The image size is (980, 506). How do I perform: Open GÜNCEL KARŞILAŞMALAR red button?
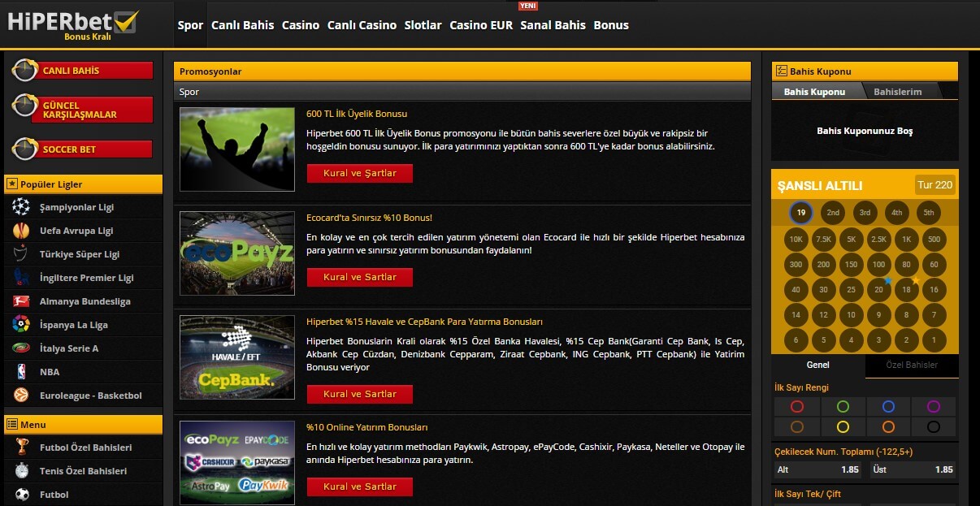click(83, 110)
